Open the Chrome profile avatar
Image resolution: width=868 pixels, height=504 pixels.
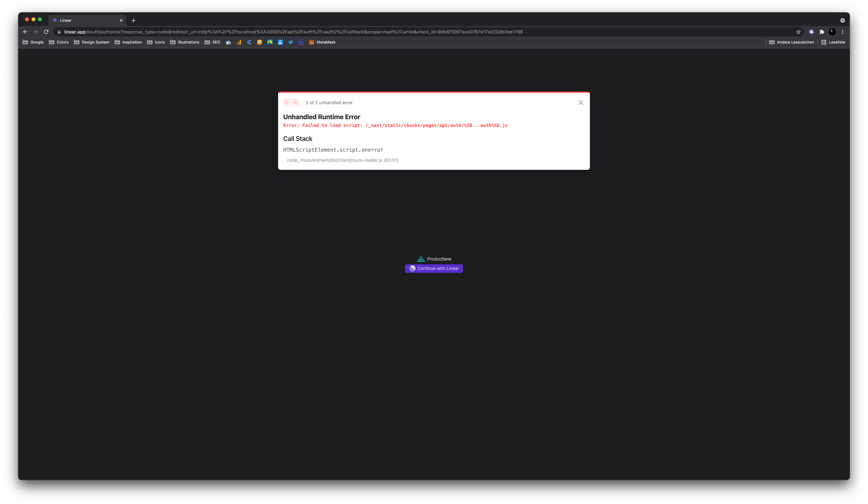832,32
